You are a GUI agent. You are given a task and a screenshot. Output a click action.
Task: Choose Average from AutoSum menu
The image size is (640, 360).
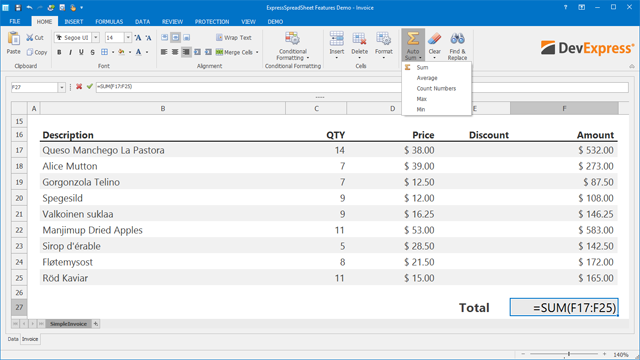(427, 78)
